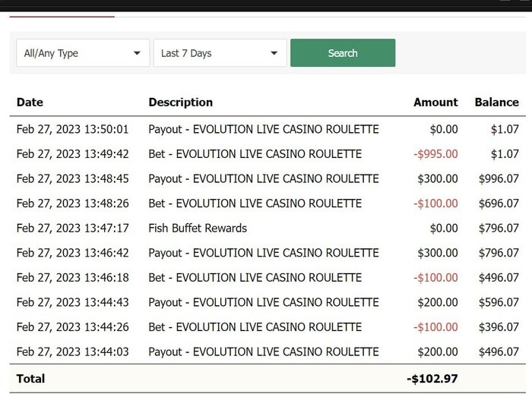The width and height of the screenshot is (532, 394).
Task: Click the Amount column header
Action: click(x=435, y=102)
